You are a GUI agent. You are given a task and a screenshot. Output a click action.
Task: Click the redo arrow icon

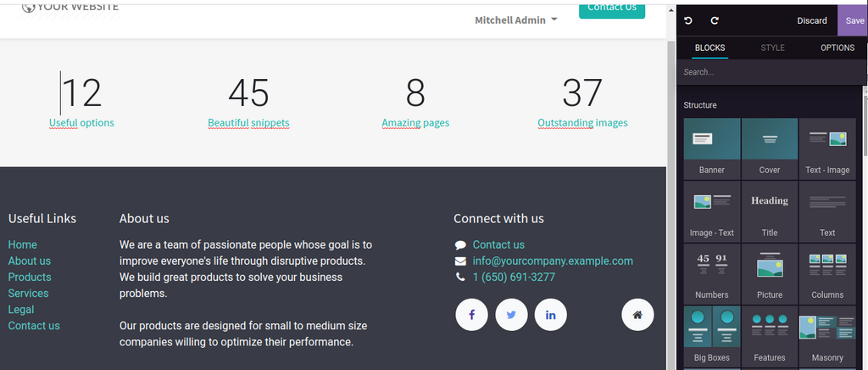point(715,20)
